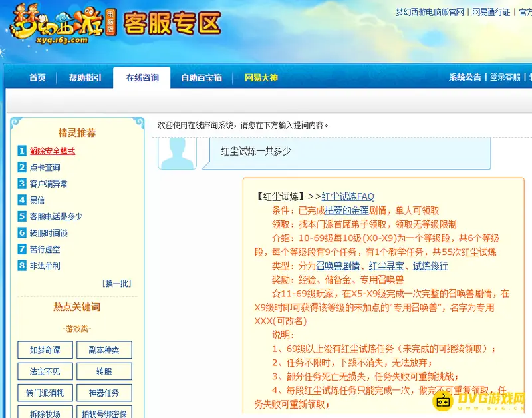Click the question bubble 红尘试炼一共多少
This screenshot has width=532, height=418.
pyautogui.click(x=346, y=153)
